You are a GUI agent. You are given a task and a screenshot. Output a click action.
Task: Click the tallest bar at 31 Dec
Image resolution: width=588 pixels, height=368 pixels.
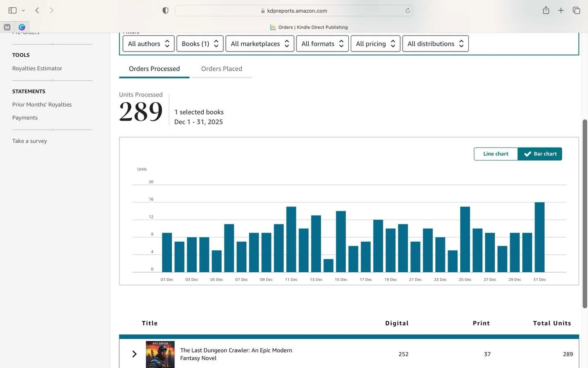pyautogui.click(x=539, y=237)
